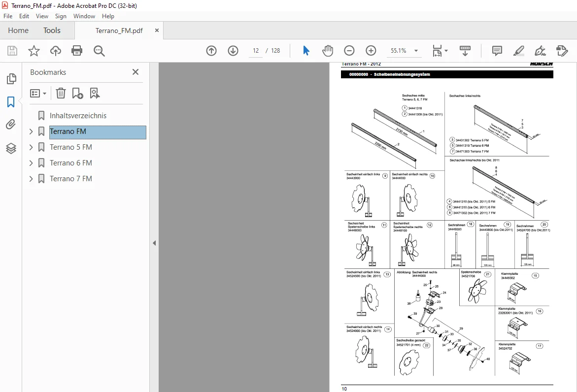
Task: Go to previous page arrow icon
Action: [211, 51]
